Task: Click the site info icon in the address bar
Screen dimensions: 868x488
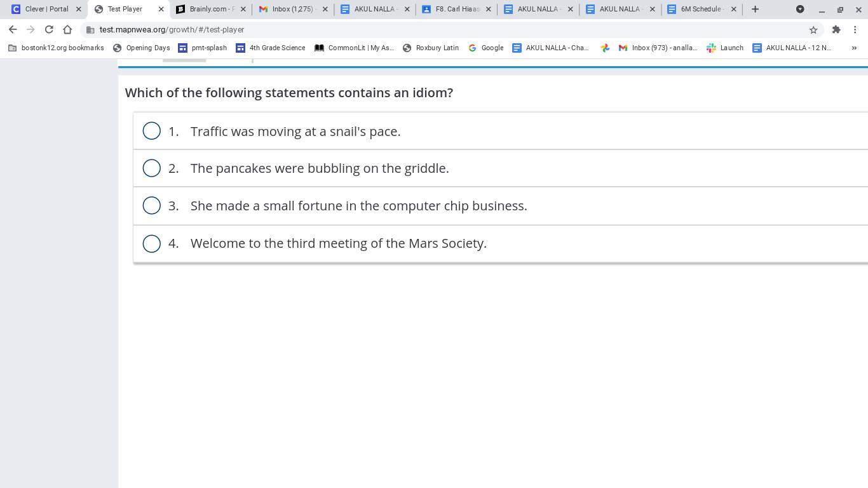Action: point(91,29)
